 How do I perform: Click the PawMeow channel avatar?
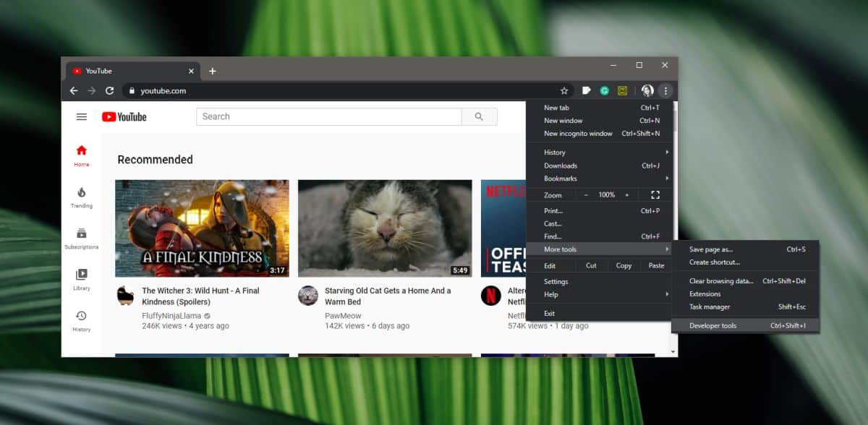pyautogui.click(x=308, y=295)
